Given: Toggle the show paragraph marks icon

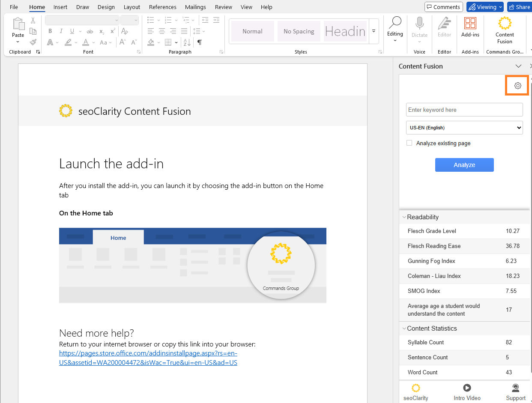Looking at the screenshot, I should click(199, 42).
